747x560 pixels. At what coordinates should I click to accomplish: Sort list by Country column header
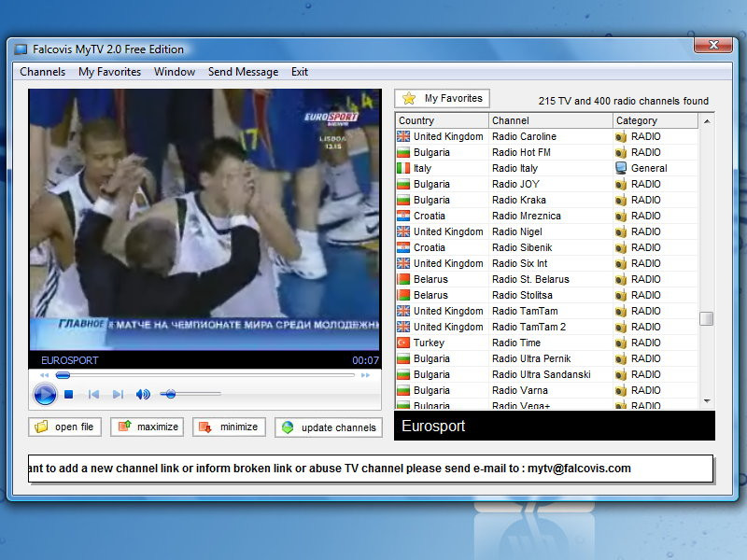[x=442, y=120]
